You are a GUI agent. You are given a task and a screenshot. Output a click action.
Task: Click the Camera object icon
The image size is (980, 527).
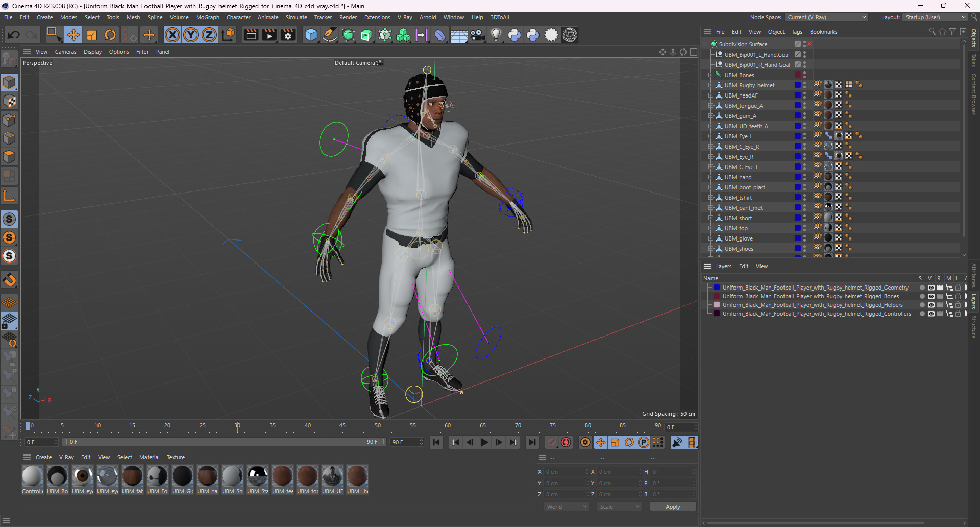477,35
